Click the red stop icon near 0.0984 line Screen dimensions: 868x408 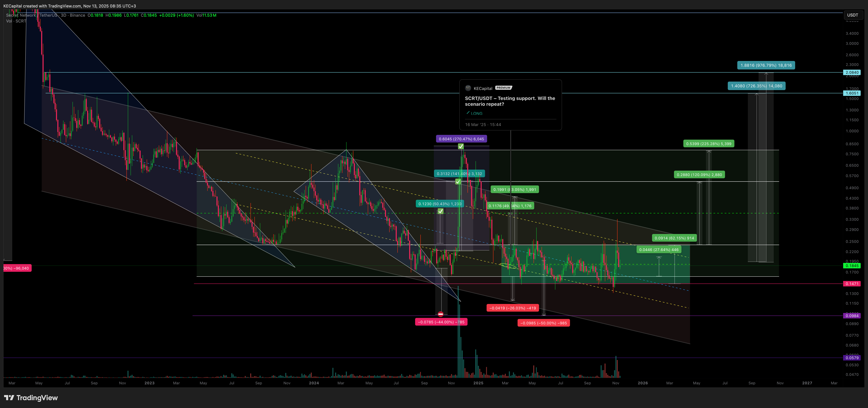tap(440, 314)
